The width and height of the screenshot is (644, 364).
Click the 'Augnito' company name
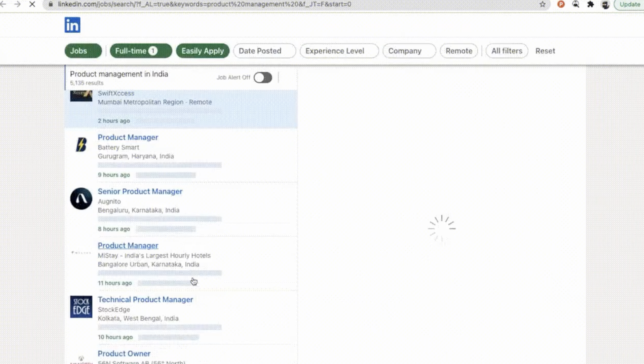pos(109,202)
